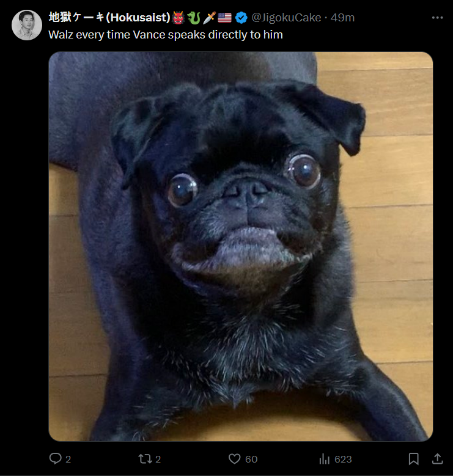Open the author's profile avatar photo
This screenshot has width=453, height=476.
click(27, 25)
